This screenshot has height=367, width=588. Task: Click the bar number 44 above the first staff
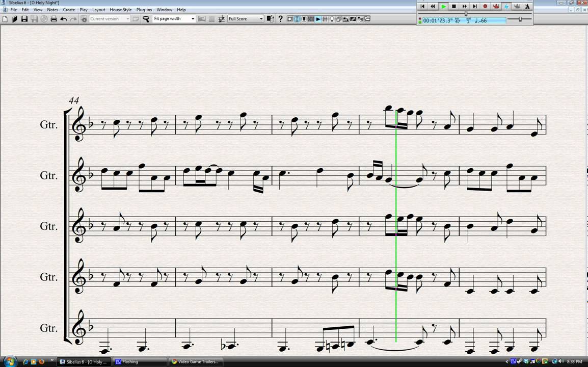74,100
